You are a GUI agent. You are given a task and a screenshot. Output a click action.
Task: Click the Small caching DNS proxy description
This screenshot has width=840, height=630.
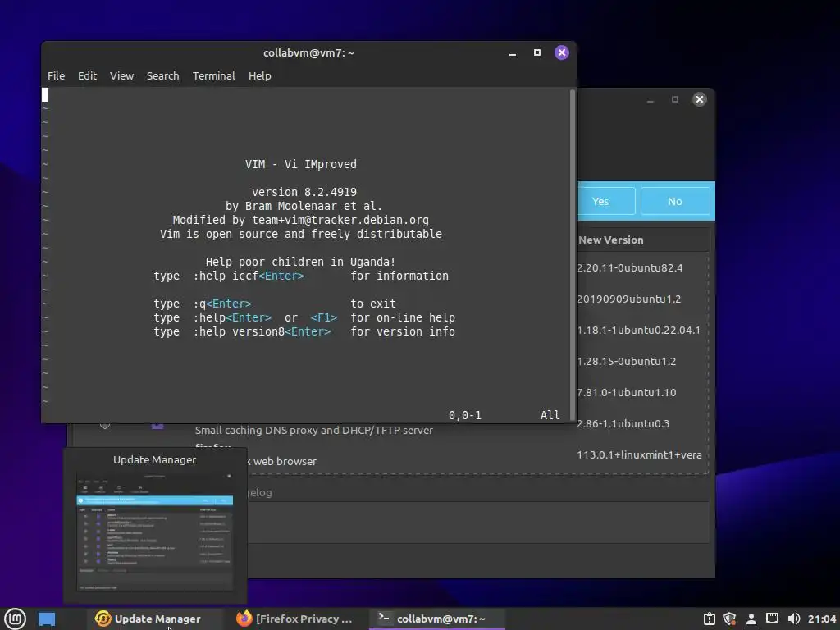click(x=314, y=430)
